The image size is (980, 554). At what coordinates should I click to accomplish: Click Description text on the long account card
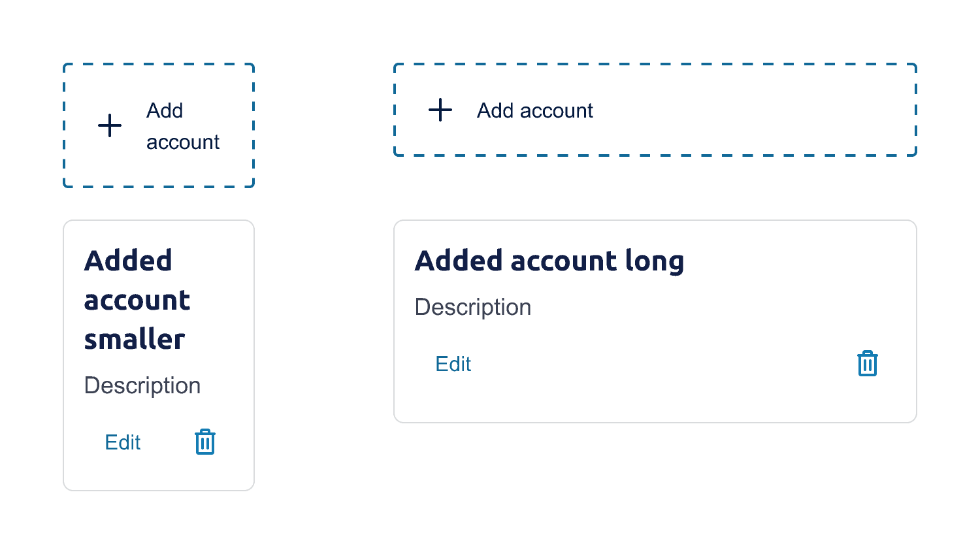472,307
